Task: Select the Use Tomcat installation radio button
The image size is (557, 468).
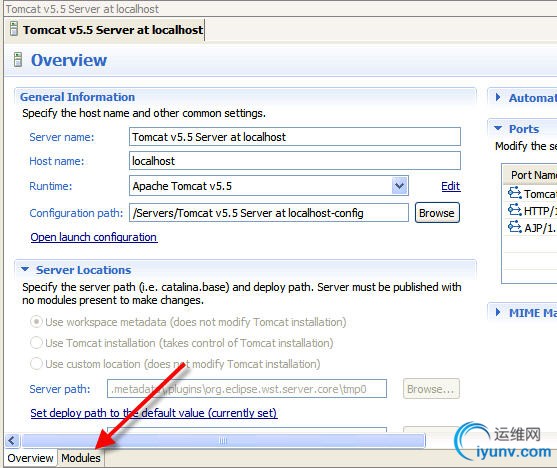Action: pyautogui.click(x=36, y=343)
